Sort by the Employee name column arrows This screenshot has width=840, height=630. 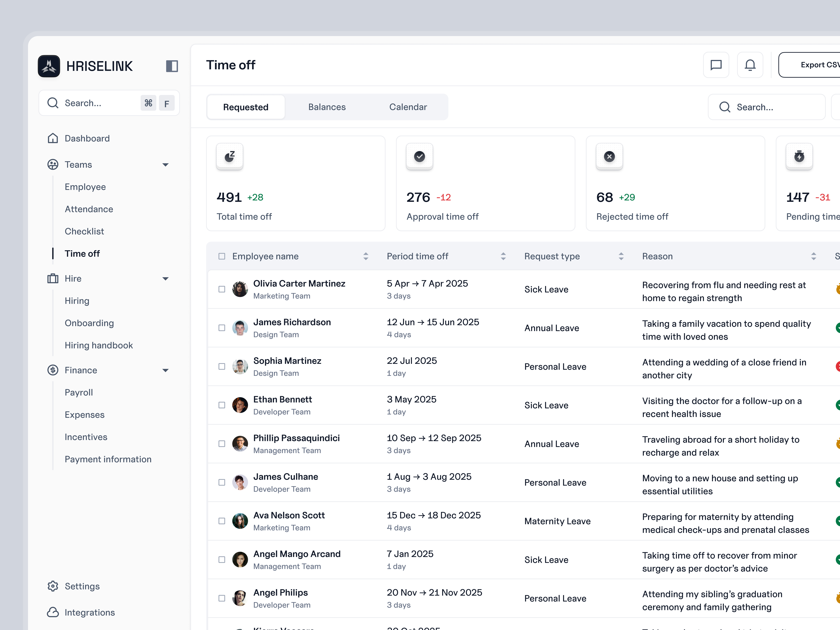click(366, 256)
